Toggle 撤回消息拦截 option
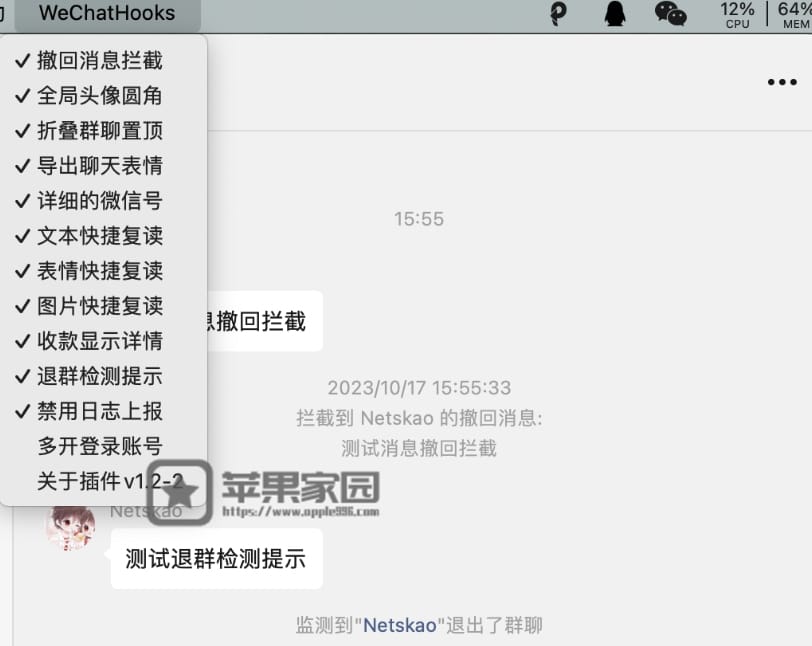This screenshot has height=646, width=812. [104, 61]
